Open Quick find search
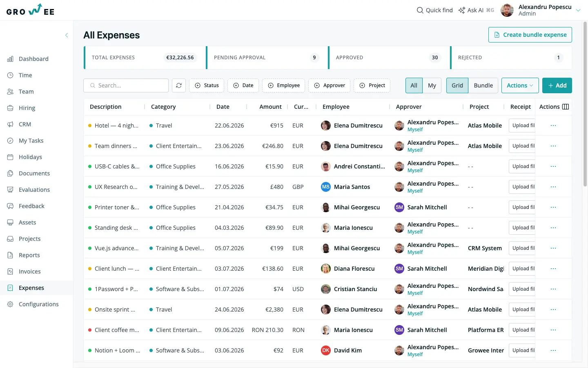 434,10
